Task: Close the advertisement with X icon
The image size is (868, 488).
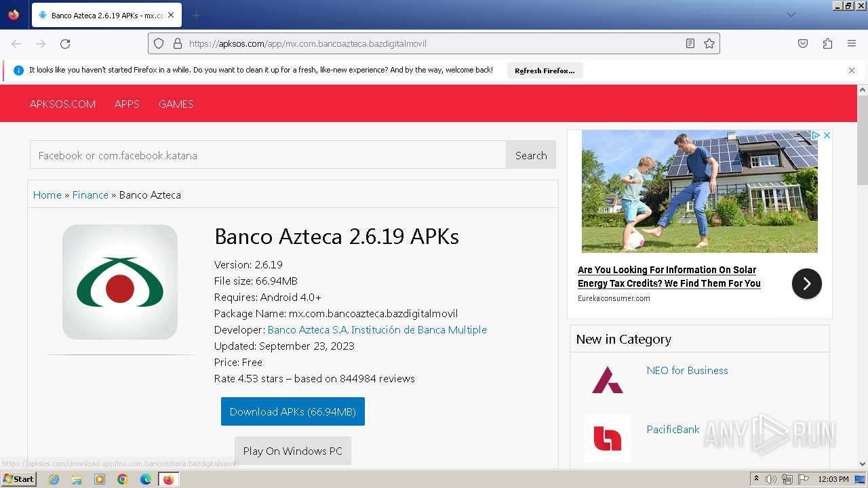Action: coord(827,136)
